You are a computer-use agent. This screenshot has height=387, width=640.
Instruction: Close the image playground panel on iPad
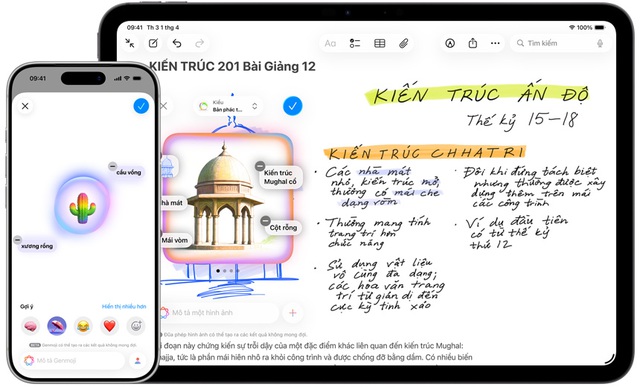pos(164,106)
